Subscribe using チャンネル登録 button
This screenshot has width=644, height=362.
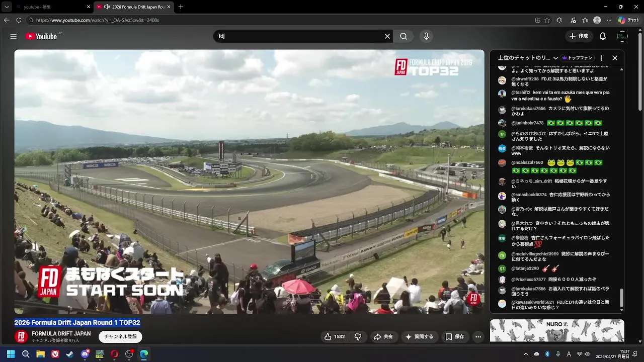click(120, 337)
